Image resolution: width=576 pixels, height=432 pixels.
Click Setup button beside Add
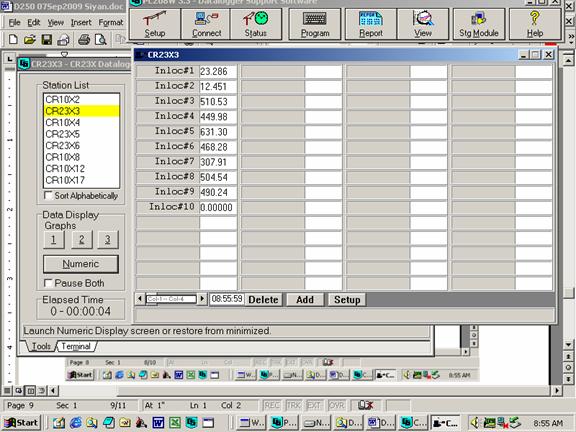[347, 300]
